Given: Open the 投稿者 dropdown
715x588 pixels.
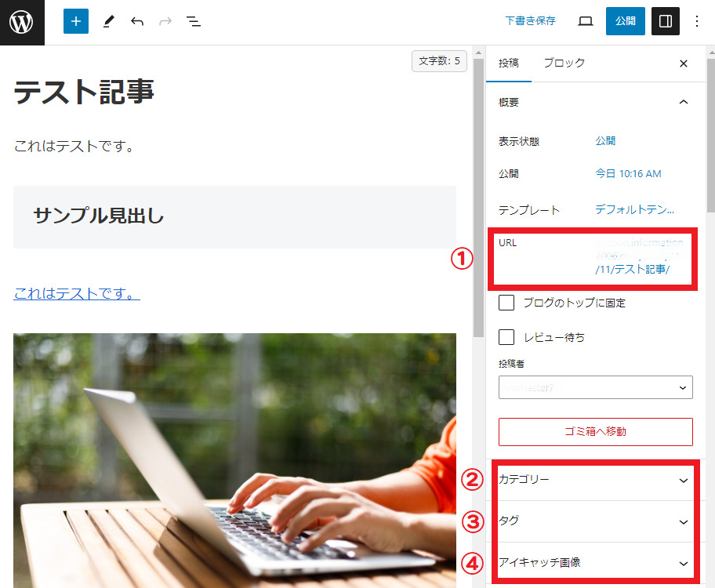Looking at the screenshot, I should coord(595,387).
